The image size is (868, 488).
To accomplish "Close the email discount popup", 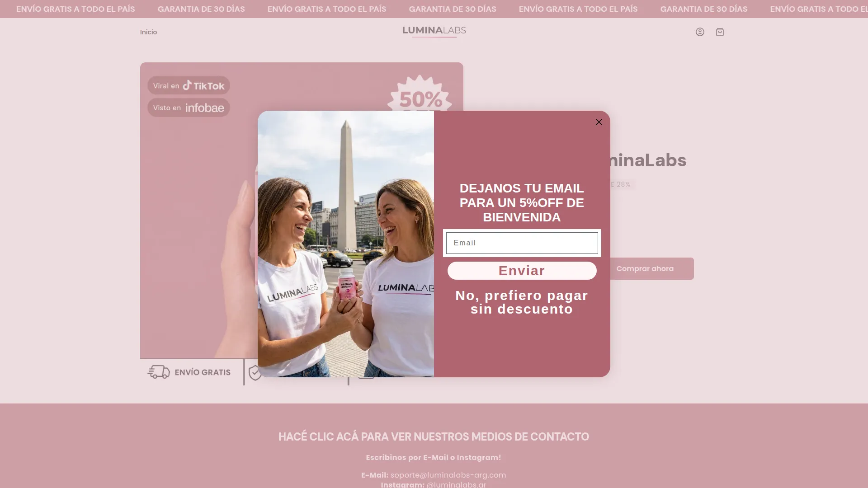I will coord(599,122).
